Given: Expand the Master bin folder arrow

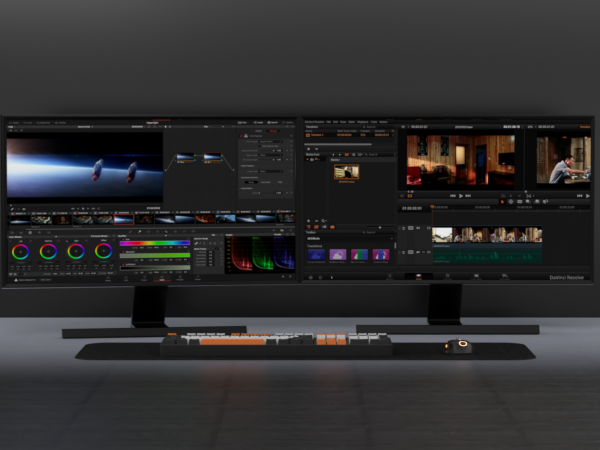Looking at the screenshot, I should (308, 159).
